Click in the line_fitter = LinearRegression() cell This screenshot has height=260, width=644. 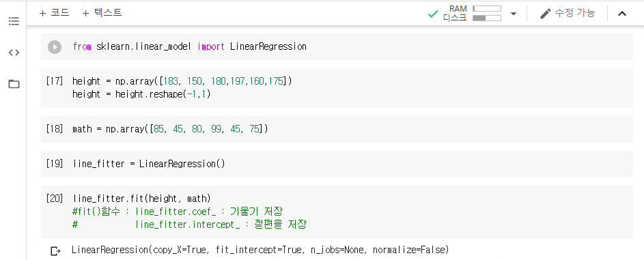pos(337,164)
